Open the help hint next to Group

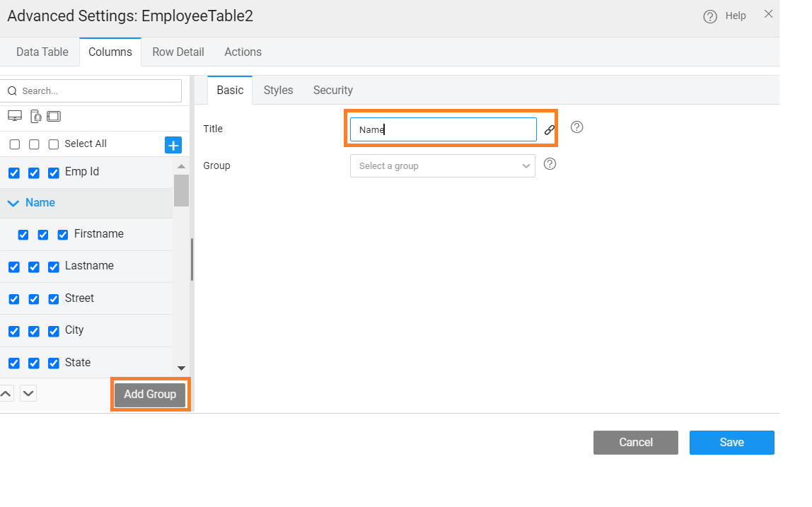tap(550, 164)
